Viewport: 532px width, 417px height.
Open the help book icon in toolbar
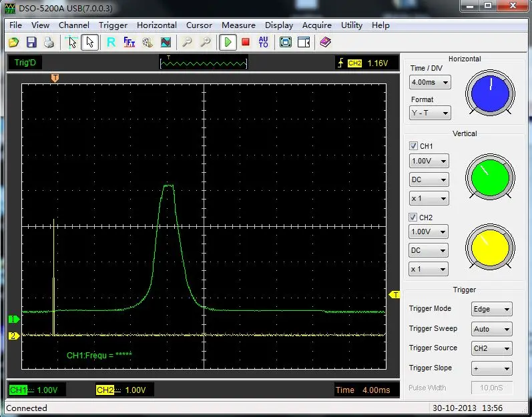(x=325, y=42)
